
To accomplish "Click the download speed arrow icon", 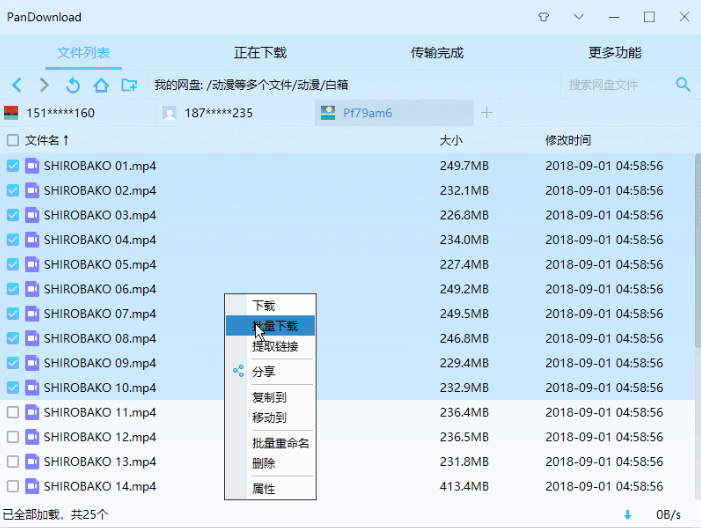I will [628, 515].
